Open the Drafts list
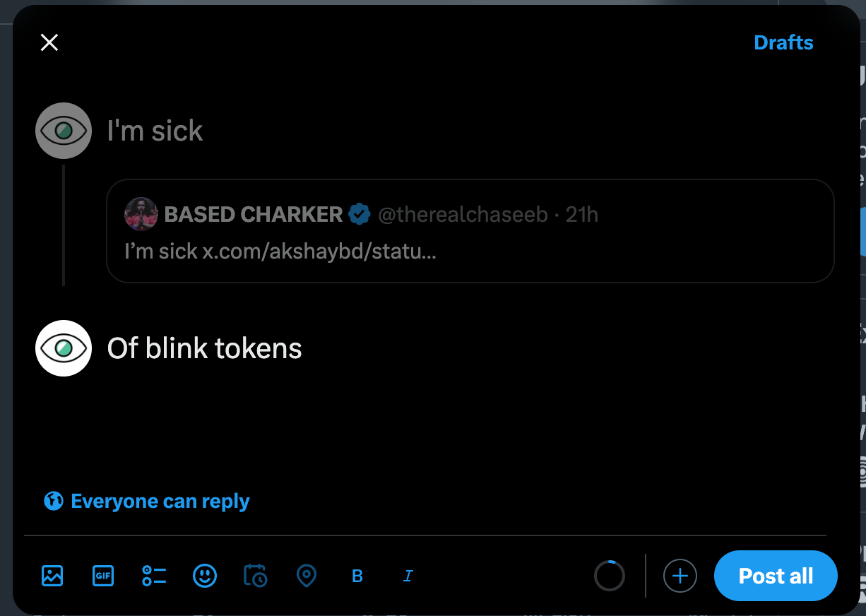The height and width of the screenshot is (616, 866). tap(783, 42)
